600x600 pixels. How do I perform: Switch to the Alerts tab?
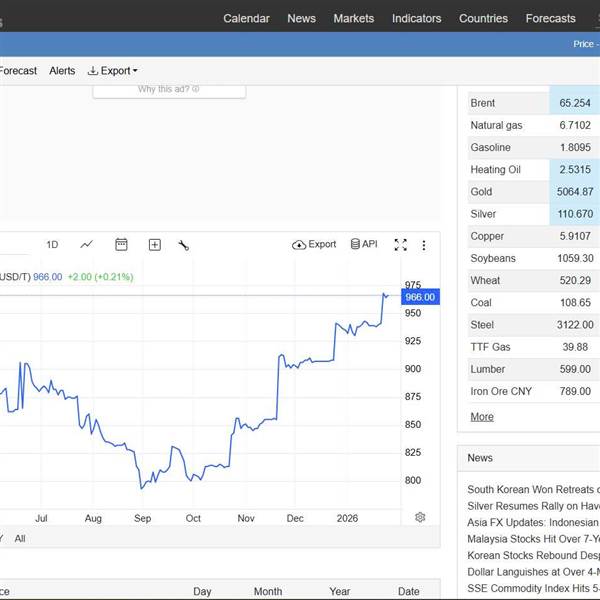point(62,71)
